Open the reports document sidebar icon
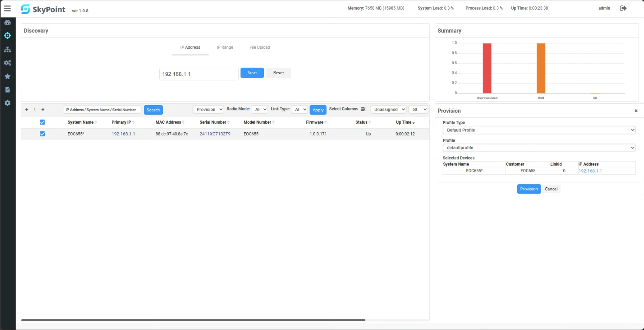Image resolution: width=644 pixels, height=330 pixels. pos(7,90)
